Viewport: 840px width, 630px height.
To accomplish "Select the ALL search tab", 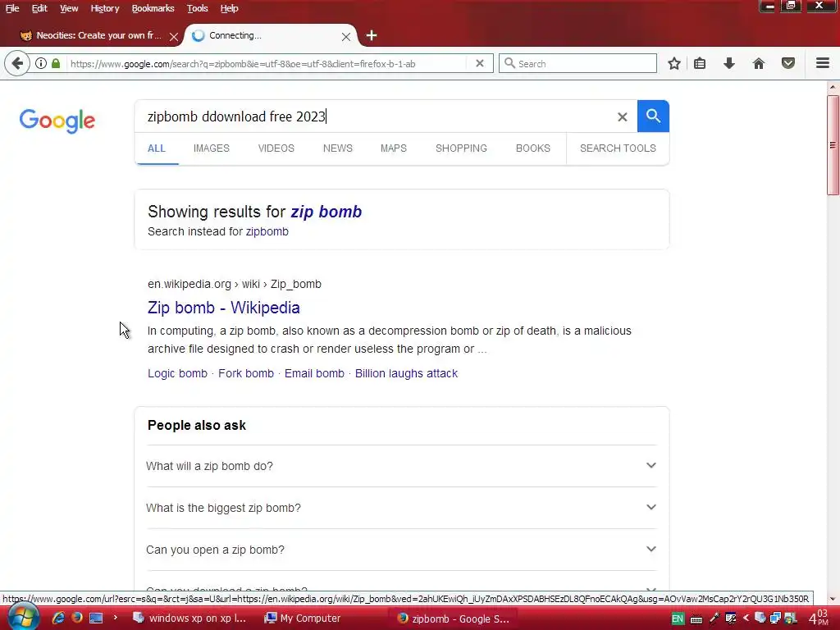I will tap(157, 148).
